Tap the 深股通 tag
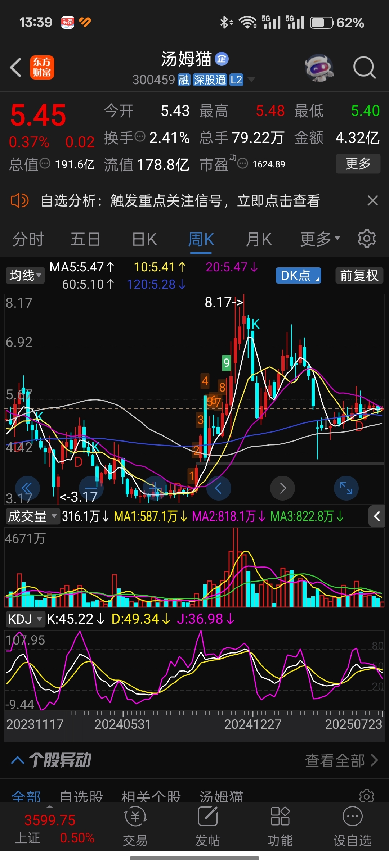This screenshot has width=389, height=868. coord(210,80)
